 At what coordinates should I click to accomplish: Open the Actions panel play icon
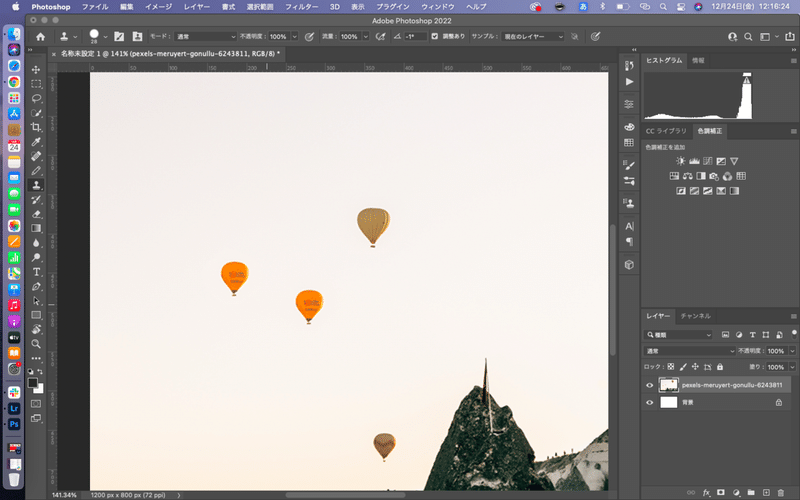coord(629,82)
